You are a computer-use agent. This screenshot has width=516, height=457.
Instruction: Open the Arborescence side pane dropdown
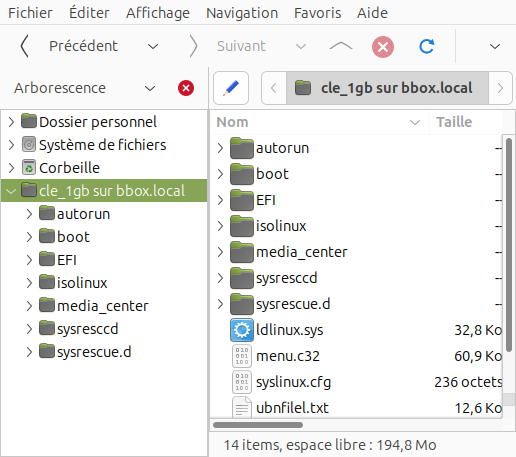coord(150,89)
